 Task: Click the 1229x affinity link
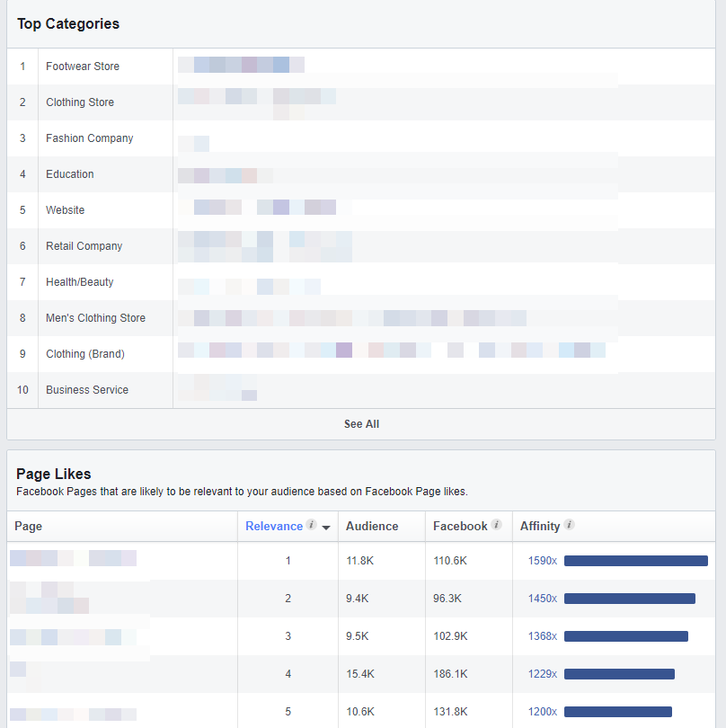coord(542,674)
